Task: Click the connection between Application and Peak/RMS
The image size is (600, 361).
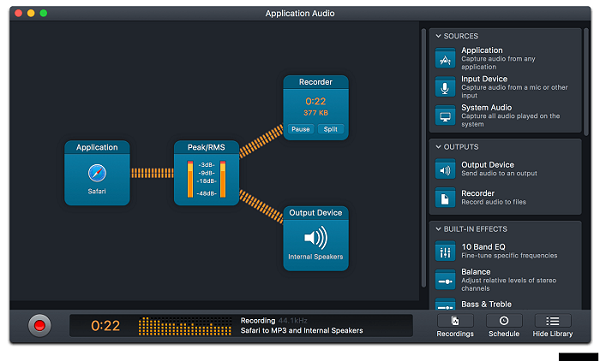Action: click(x=152, y=173)
